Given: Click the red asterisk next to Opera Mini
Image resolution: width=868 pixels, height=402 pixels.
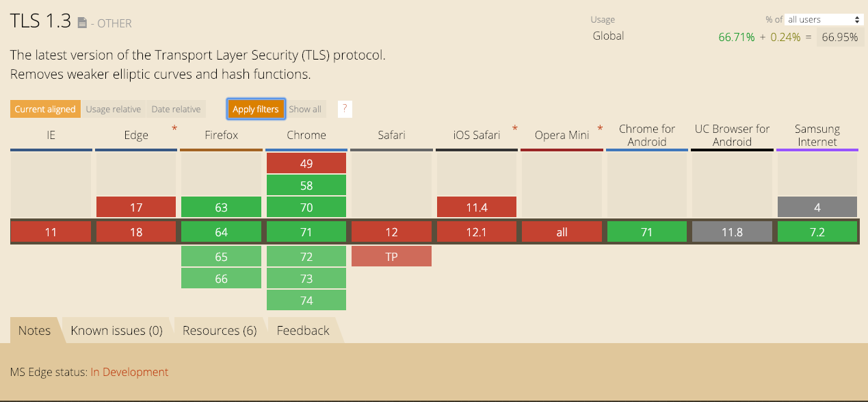Looking at the screenshot, I should 600,128.
